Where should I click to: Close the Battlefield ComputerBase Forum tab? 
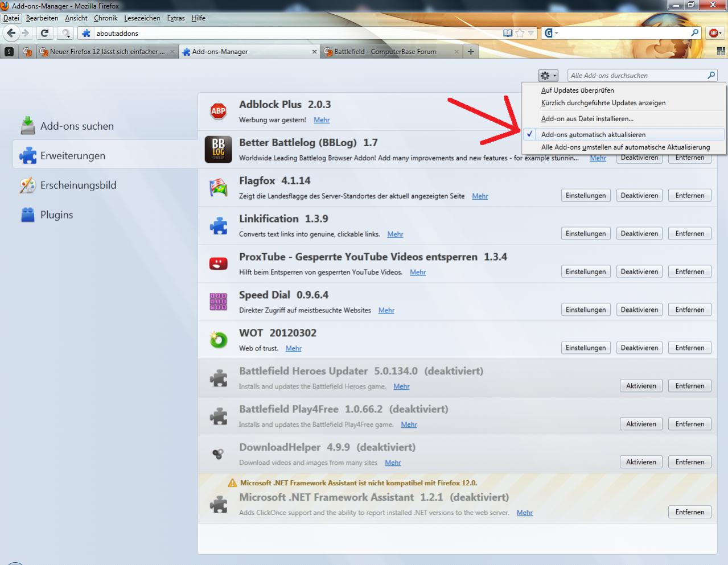456,52
